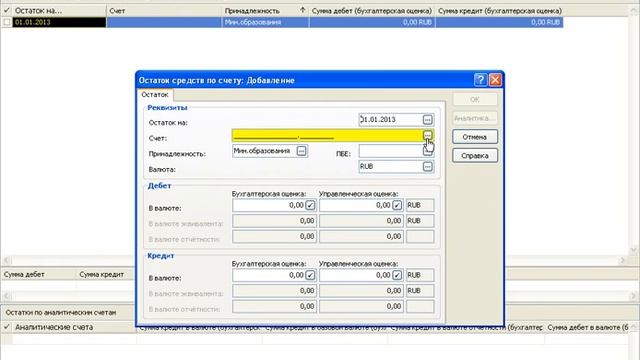This screenshot has height=360, width=640.
Task: Toggle Debit 'Управленческая оценка' checkbox in 'В валюте'
Action: pos(397,205)
